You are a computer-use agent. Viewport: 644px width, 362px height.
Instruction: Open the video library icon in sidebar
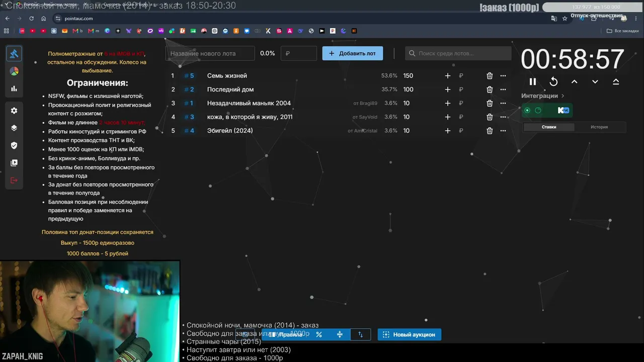(x=14, y=163)
